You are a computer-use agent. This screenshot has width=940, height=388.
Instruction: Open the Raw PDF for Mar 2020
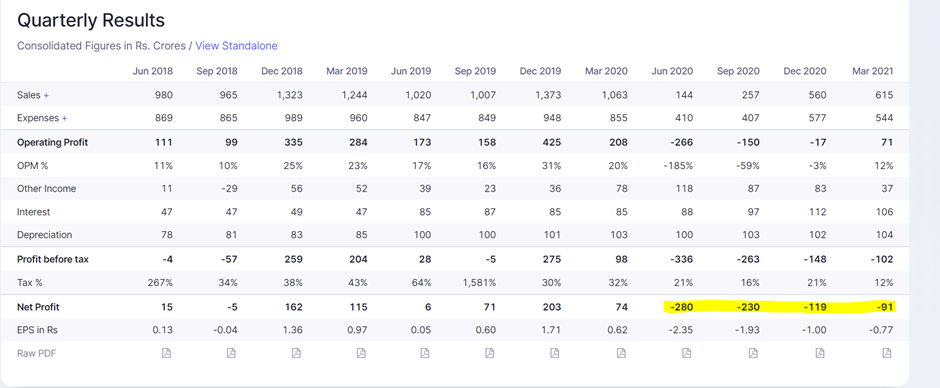tap(622, 353)
